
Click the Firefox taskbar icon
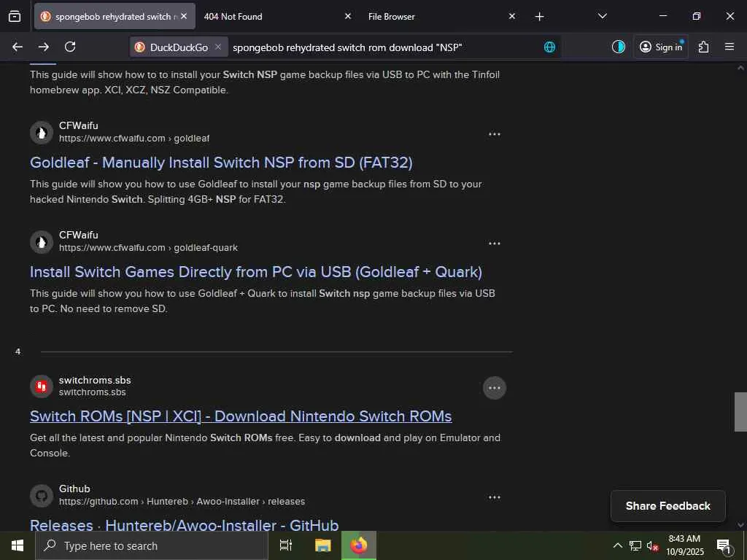click(x=359, y=545)
